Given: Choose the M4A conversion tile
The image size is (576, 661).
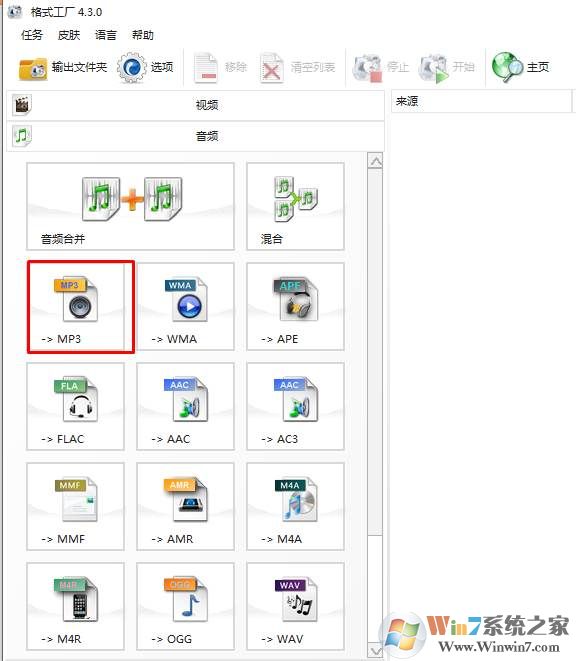Looking at the screenshot, I should (296, 507).
